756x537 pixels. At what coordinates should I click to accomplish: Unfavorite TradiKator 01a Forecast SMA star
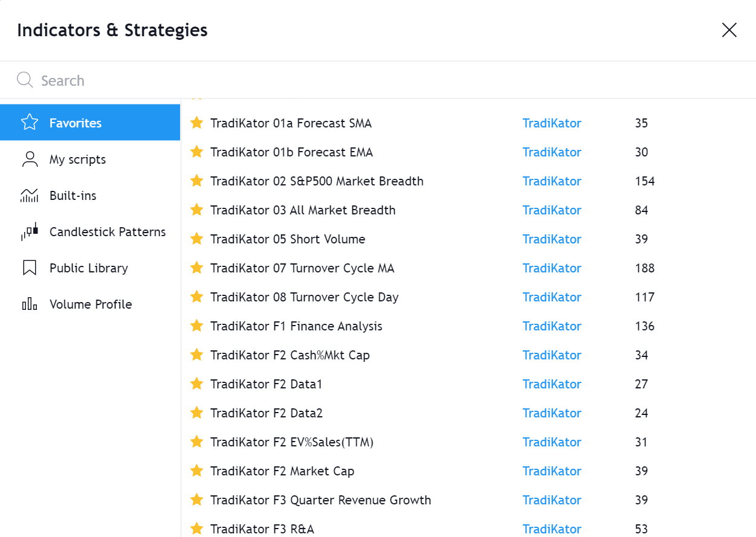196,123
